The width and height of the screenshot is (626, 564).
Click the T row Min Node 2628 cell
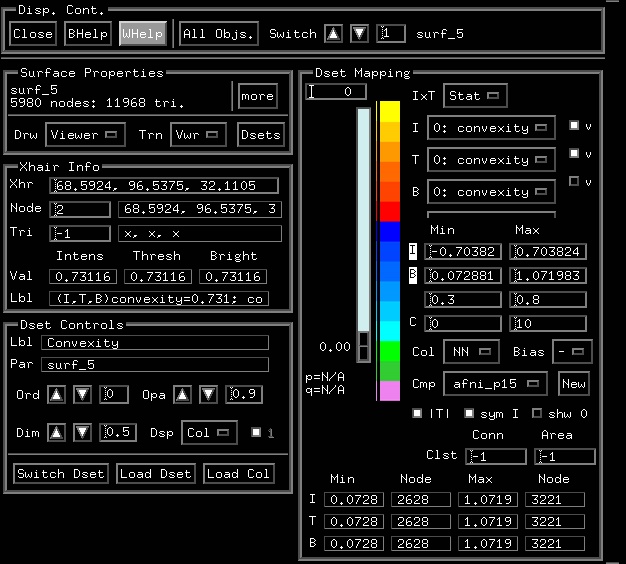[x=421, y=521]
